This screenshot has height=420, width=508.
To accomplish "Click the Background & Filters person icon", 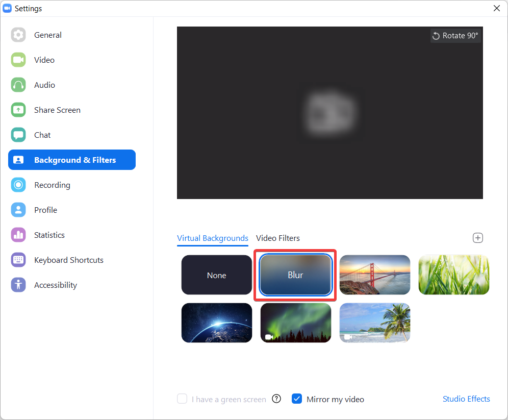I will point(18,160).
